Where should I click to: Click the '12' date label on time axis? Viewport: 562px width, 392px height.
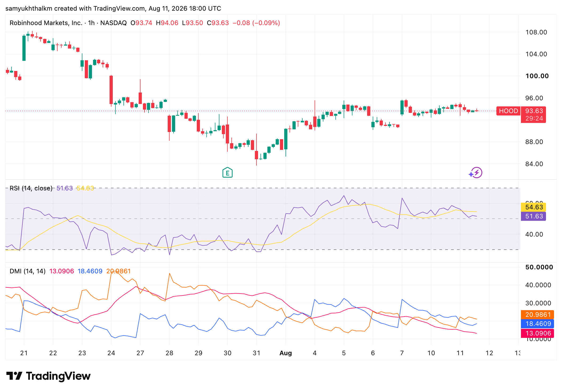(489, 353)
